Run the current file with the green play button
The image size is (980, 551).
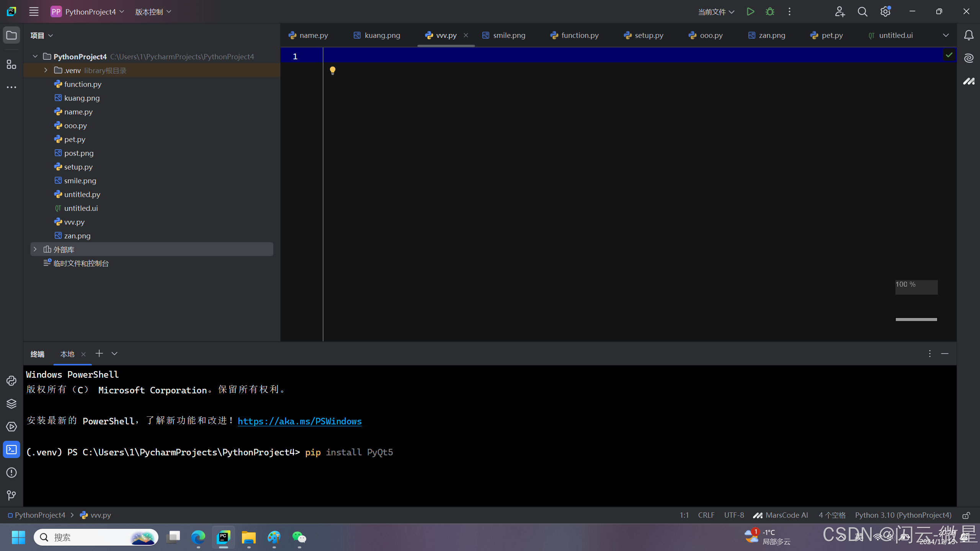pyautogui.click(x=750, y=11)
